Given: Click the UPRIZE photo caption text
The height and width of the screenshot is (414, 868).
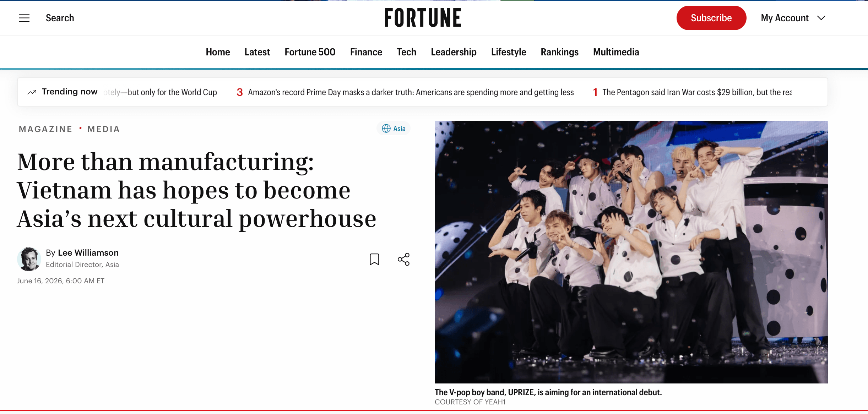Looking at the screenshot, I should click(x=548, y=392).
